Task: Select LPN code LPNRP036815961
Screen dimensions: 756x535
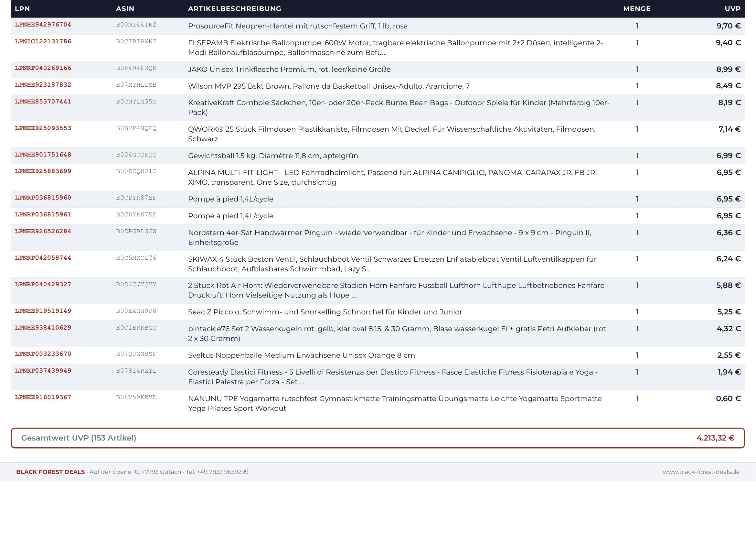Action: pos(43,215)
